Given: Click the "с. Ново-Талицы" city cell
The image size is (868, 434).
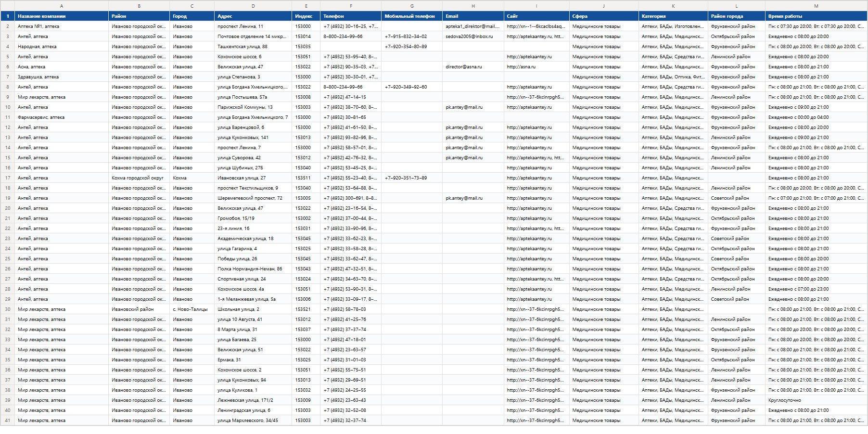Looking at the screenshot, I should click(192, 309).
